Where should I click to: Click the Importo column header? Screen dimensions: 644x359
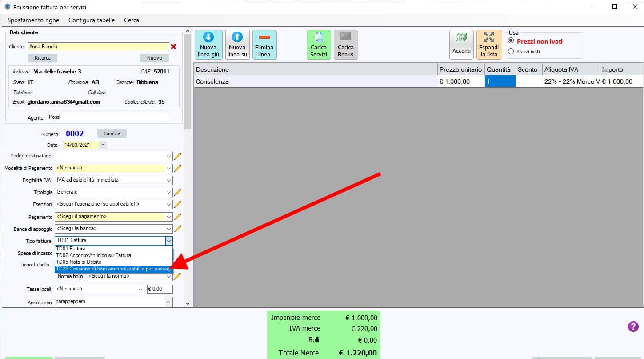(621, 69)
